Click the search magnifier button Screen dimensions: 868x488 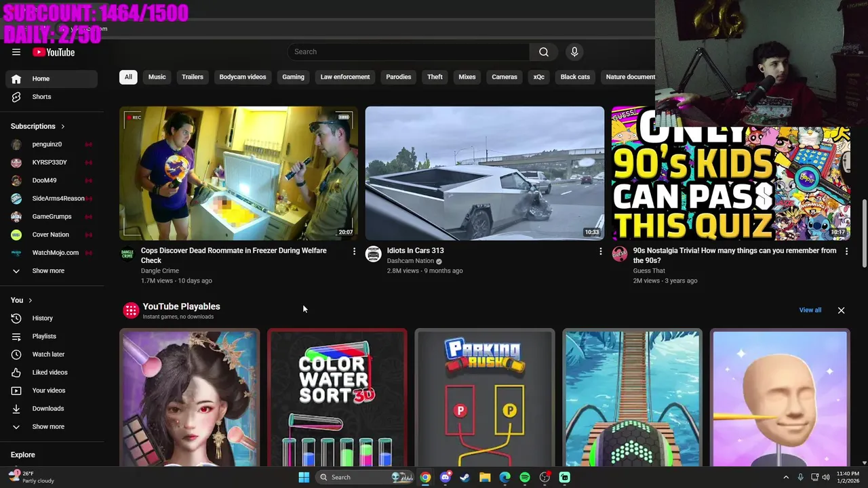[x=543, y=52]
